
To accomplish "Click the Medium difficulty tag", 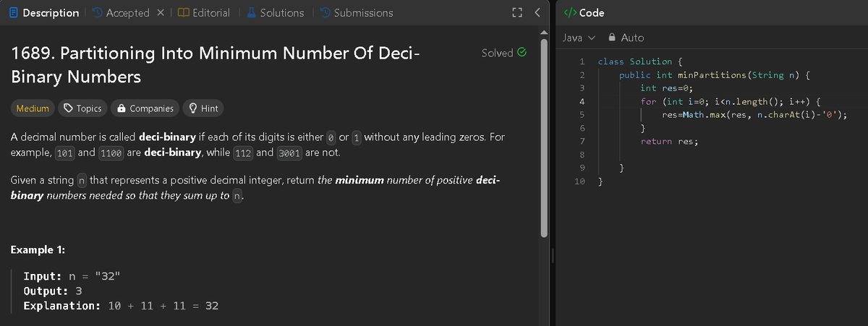I will click(33, 108).
